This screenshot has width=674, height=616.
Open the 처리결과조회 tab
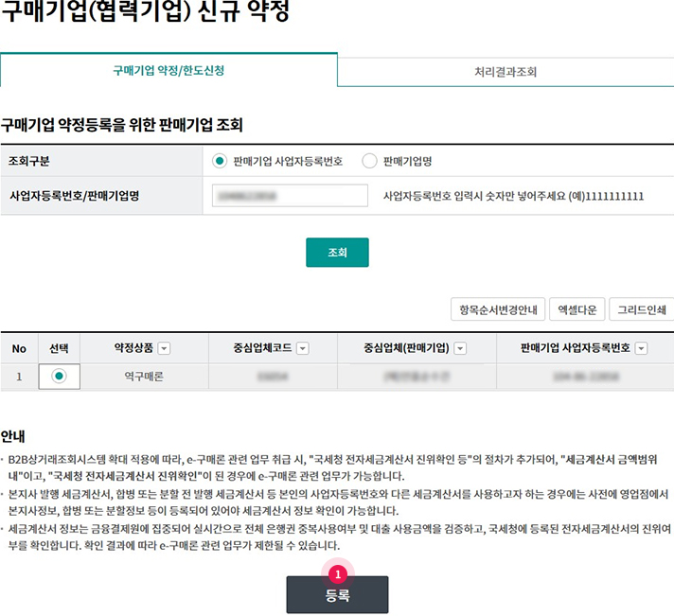pos(505,71)
